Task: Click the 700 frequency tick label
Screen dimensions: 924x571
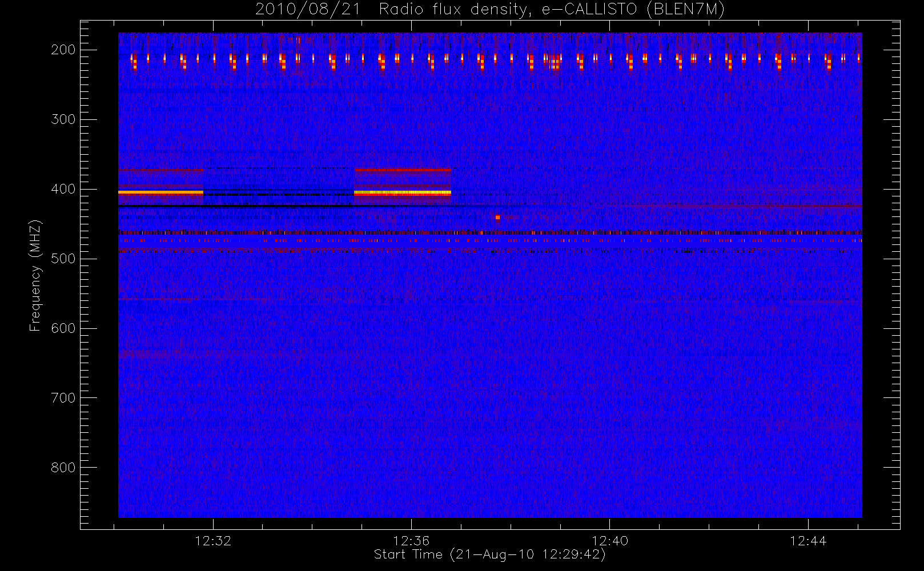Action: pyautogui.click(x=63, y=398)
